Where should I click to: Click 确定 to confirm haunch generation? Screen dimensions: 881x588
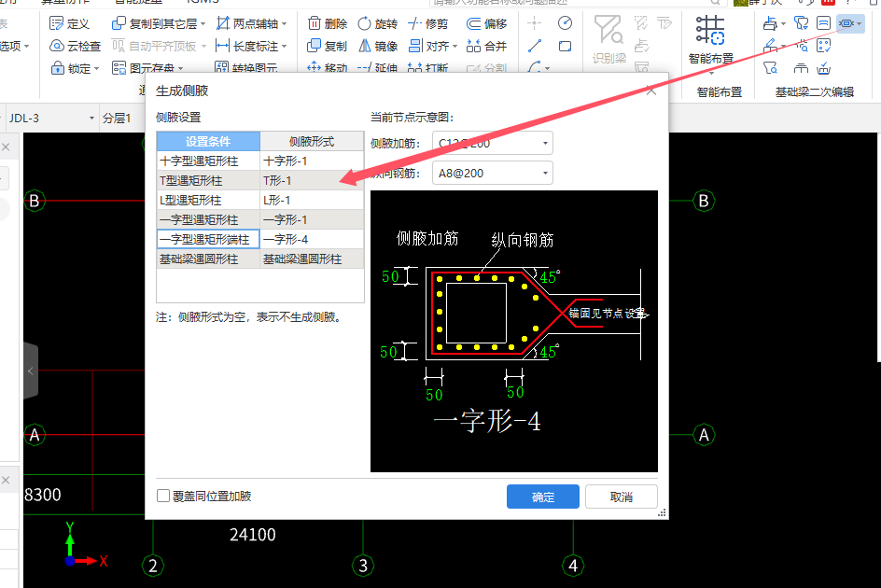[x=543, y=497]
